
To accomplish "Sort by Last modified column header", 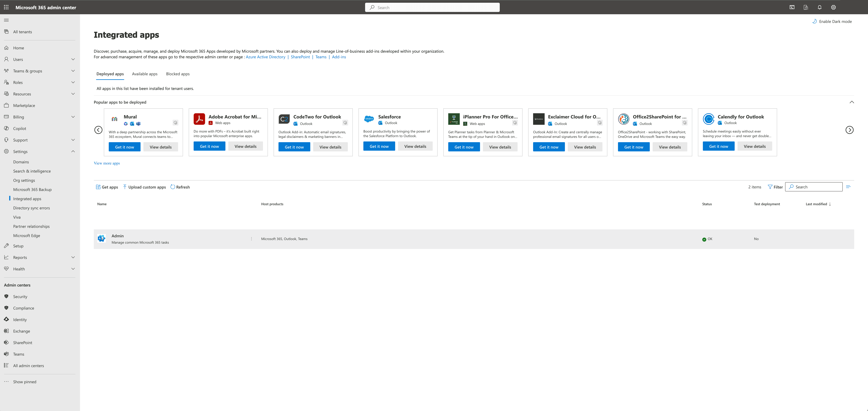I will point(818,204).
